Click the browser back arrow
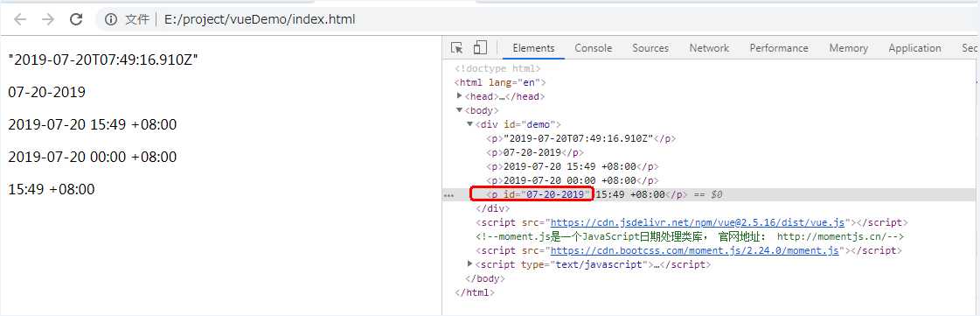This screenshot has height=316, width=980. coord(20,19)
